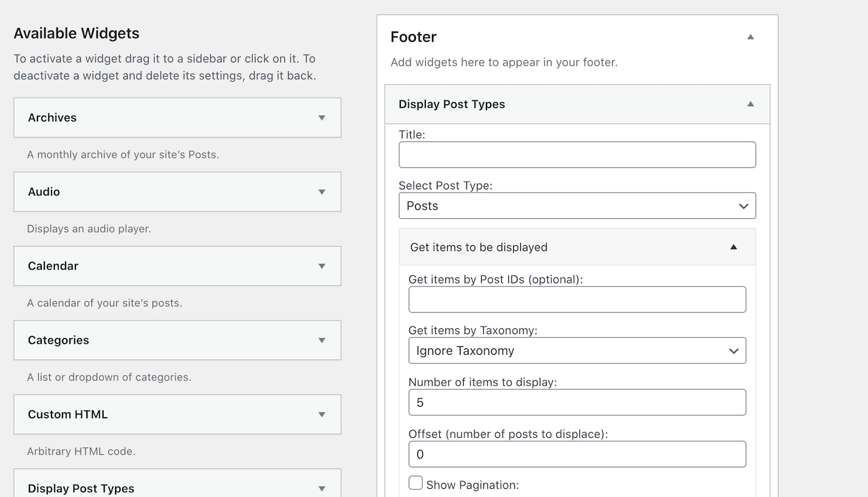Screen dimensions: 868x497
Task: Click the Offset number field
Action: 577,454
